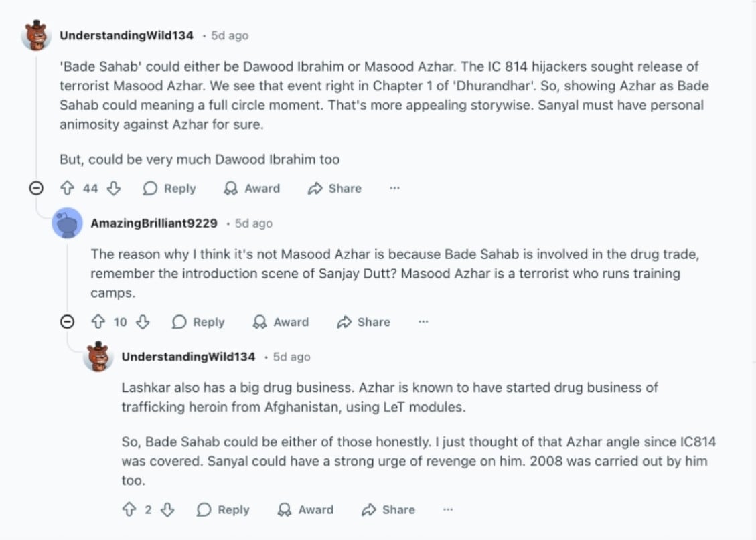Collapse AmazingBrilliant9229's reply thread
Image resolution: width=756 pixels, height=540 pixels.
(x=67, y=322)
